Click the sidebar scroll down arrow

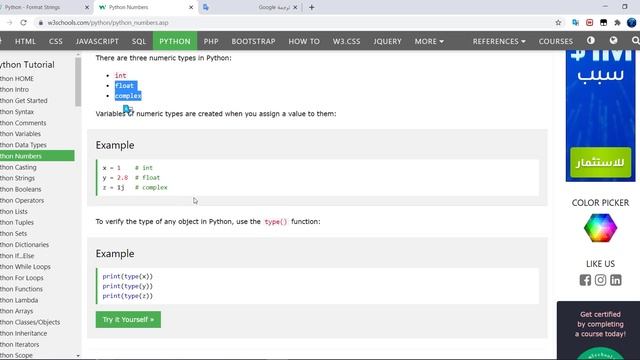coord(78,356)
